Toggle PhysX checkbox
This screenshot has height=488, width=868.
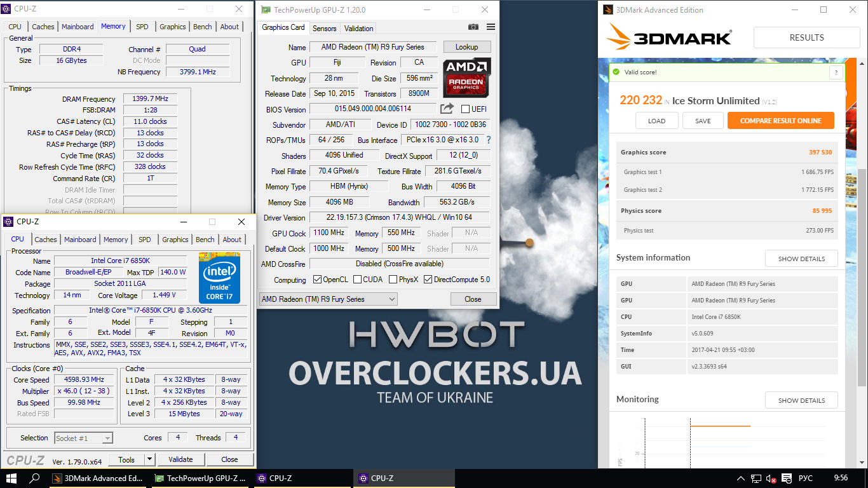coord(393,280)
